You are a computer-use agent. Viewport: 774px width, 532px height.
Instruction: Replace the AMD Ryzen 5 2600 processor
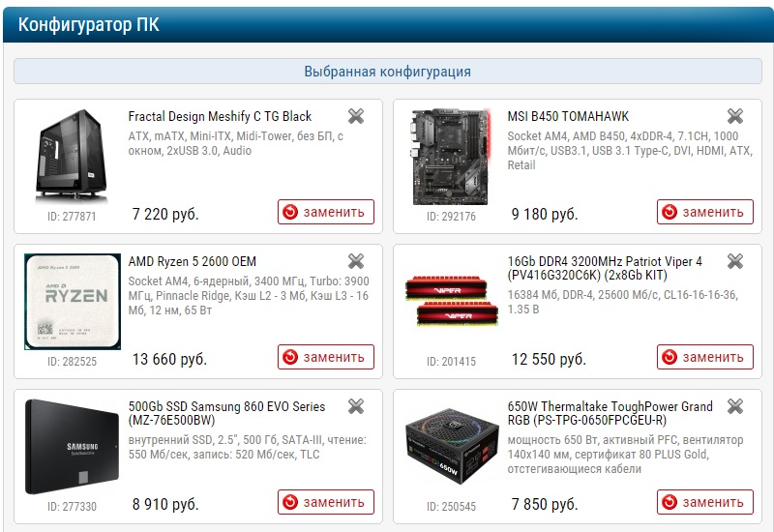click(x=326, y=357)
